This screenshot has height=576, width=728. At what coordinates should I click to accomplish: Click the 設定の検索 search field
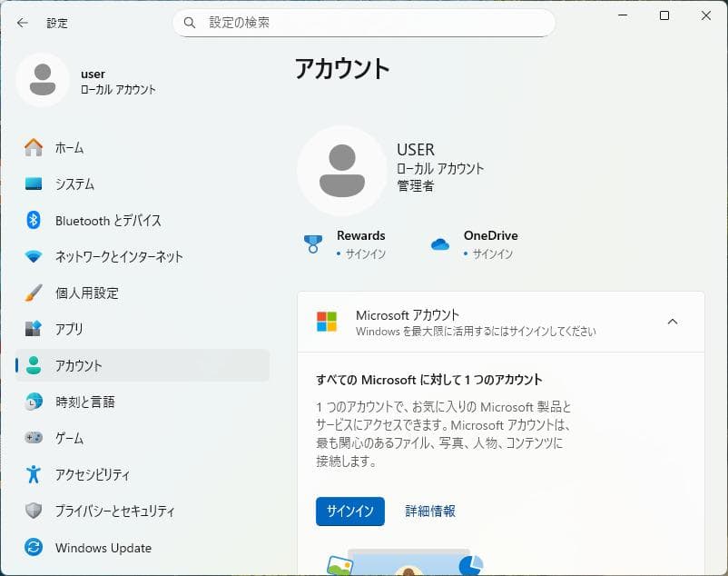pos(363,22)
